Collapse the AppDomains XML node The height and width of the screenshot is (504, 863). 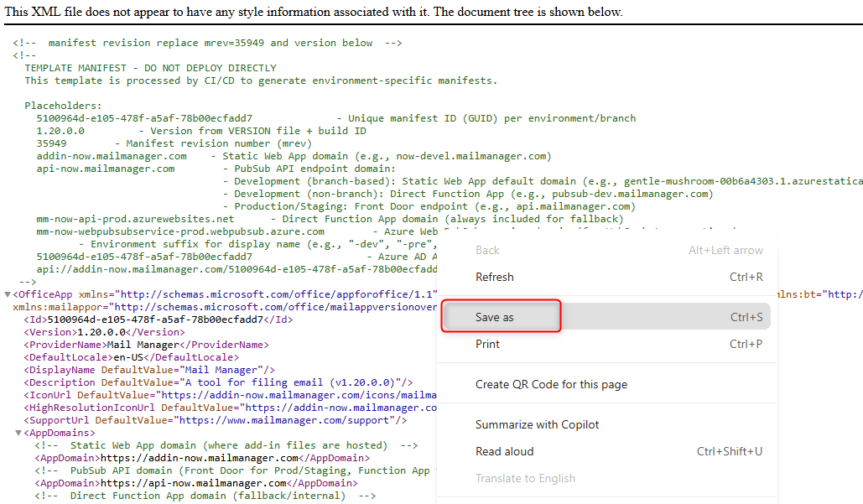(18, 433)
